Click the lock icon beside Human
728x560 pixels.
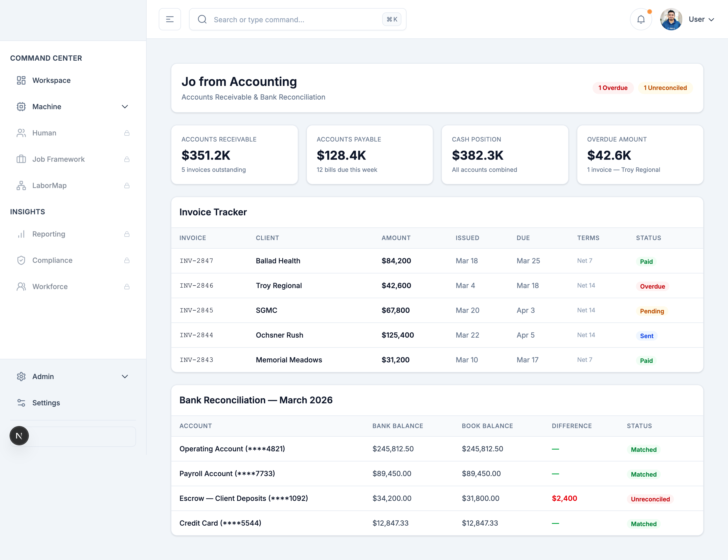coord(127,133)
